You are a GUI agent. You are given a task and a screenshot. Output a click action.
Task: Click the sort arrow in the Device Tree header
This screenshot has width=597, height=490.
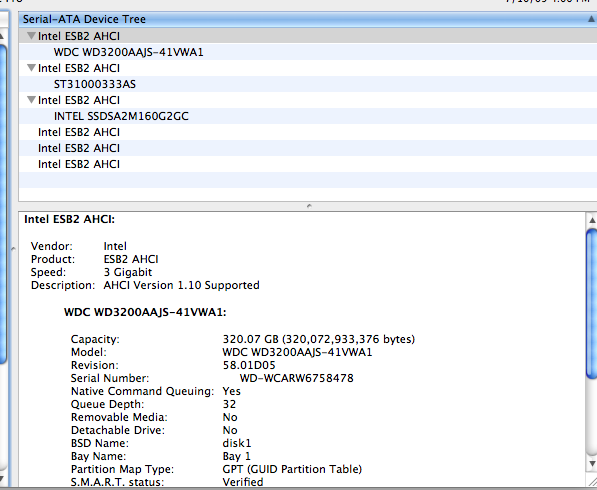tap(592, 19)
